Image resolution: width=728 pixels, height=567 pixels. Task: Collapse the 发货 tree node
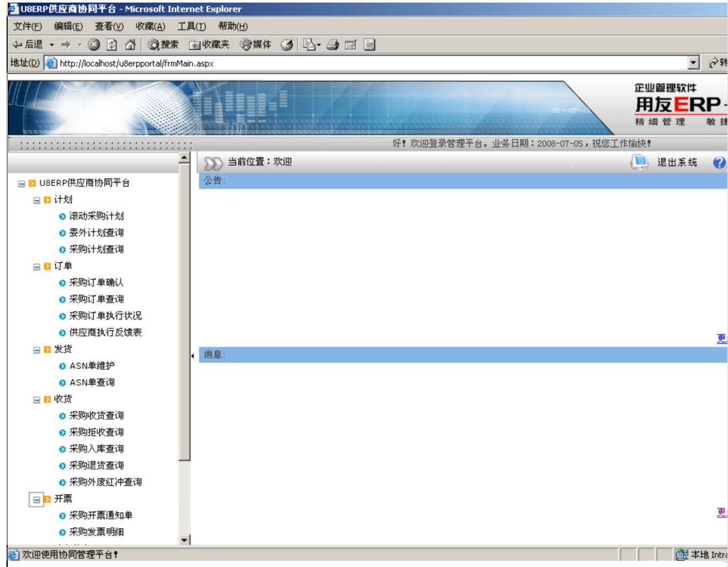click(37, 350)
